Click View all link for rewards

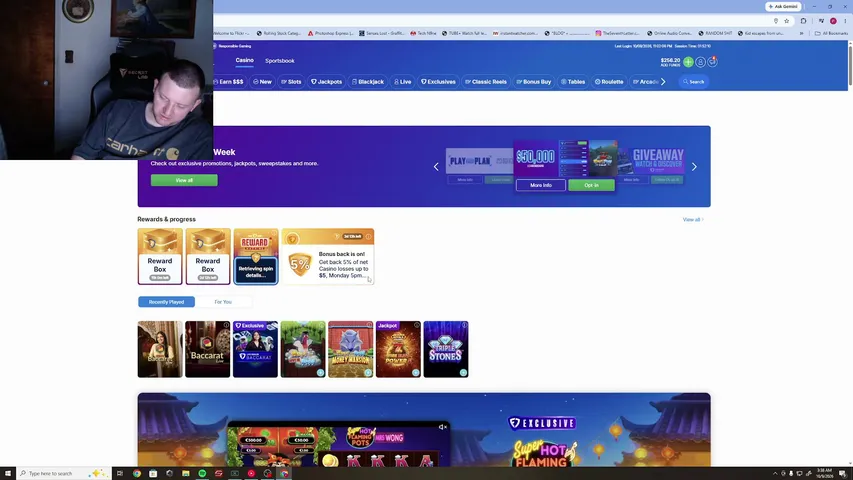693,219
